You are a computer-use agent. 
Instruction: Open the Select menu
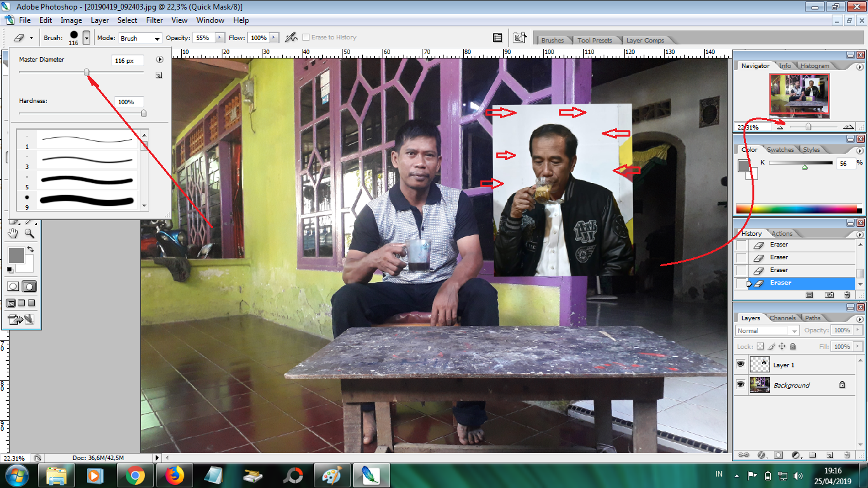pos(127,20)
